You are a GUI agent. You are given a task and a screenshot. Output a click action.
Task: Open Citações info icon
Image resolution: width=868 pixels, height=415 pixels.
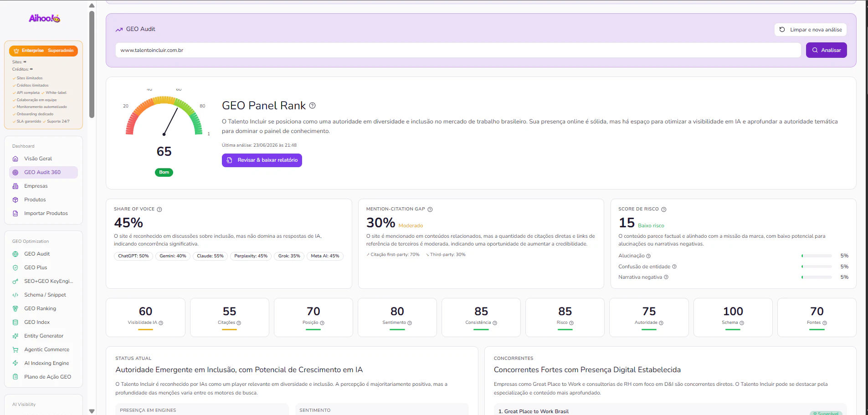239,323
